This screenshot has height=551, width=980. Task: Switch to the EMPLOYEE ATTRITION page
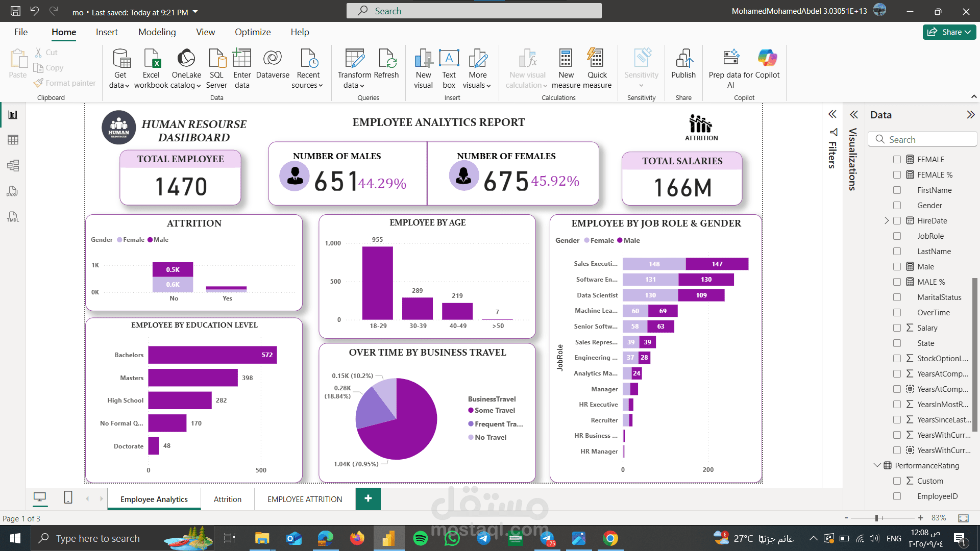pos(305,499)
